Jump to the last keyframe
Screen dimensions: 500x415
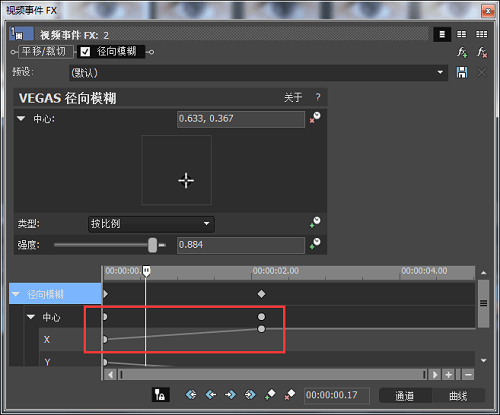(250, 395)
